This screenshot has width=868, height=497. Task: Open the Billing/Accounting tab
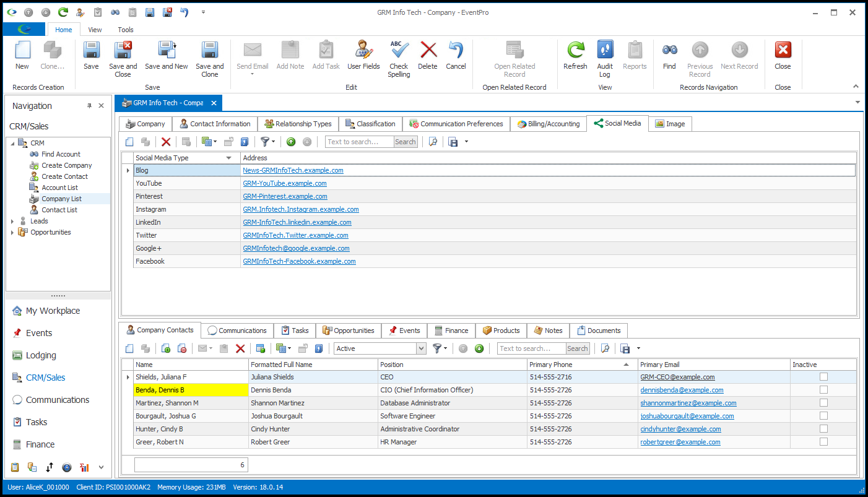pos(548,124)
